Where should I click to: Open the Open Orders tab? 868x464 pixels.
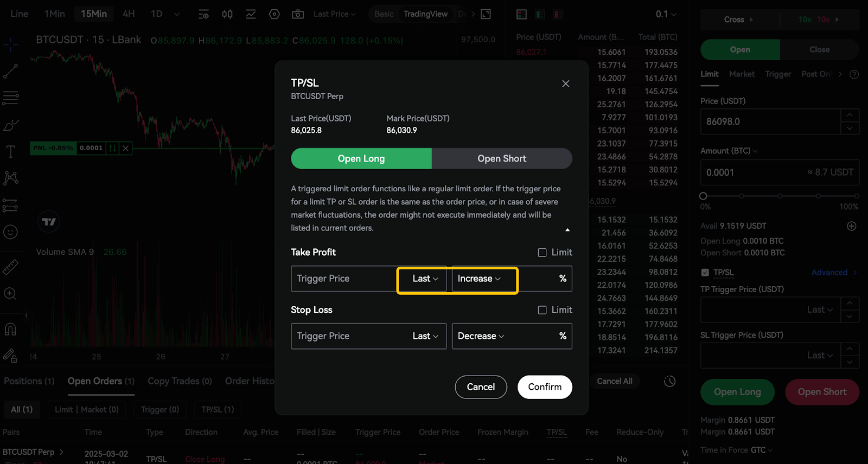101,381
